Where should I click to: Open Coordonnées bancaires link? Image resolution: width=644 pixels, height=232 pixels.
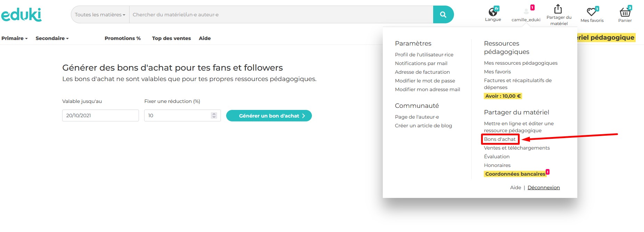515,174
